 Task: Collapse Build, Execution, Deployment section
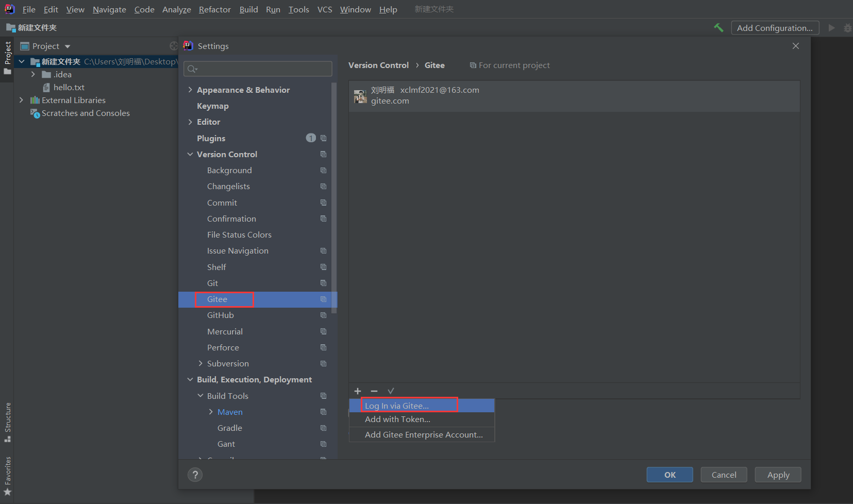[190, 379]
